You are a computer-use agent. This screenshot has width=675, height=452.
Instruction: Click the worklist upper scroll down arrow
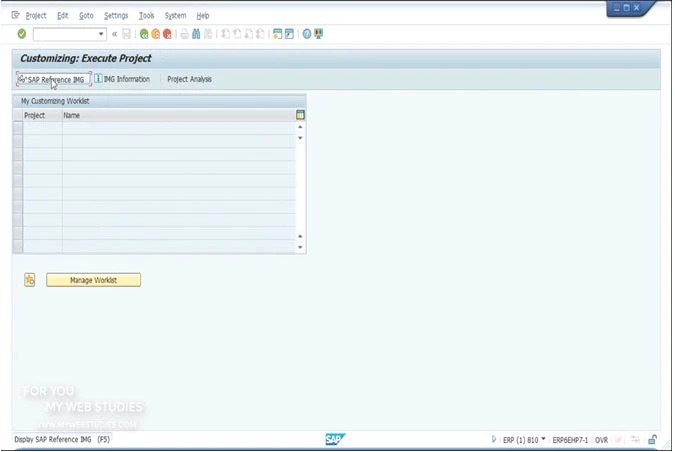click(300, 138)
